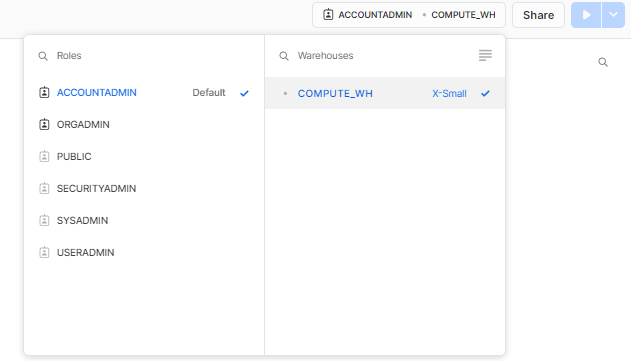The width and height of the screenshot is (631, 361).
Task: Choose the COMPUTE_WH warehouse
Action: click(385, 93)
